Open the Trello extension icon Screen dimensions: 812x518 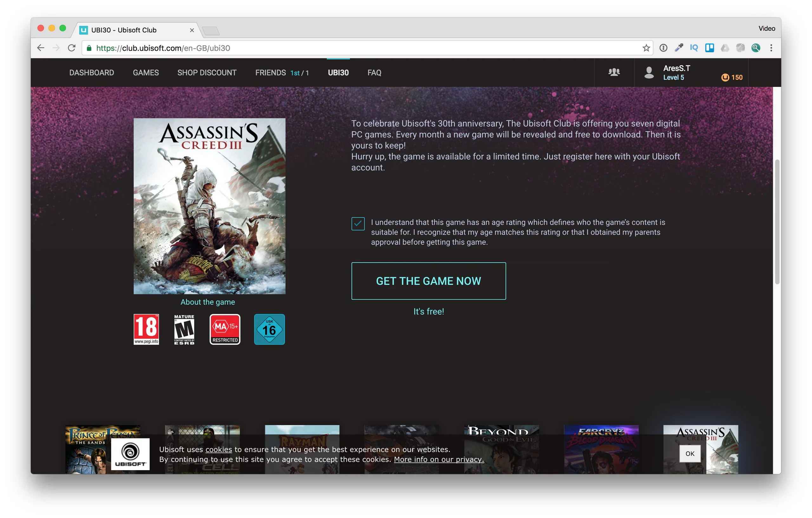point(710,48)
